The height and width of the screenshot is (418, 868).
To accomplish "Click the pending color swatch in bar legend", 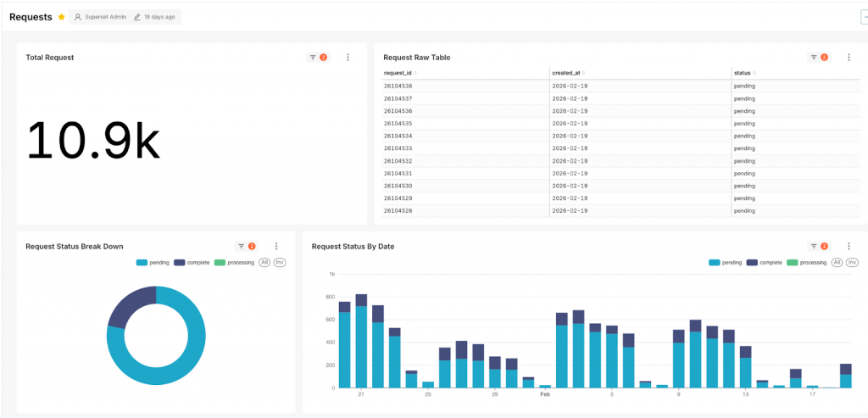I will tap(714, 263).
